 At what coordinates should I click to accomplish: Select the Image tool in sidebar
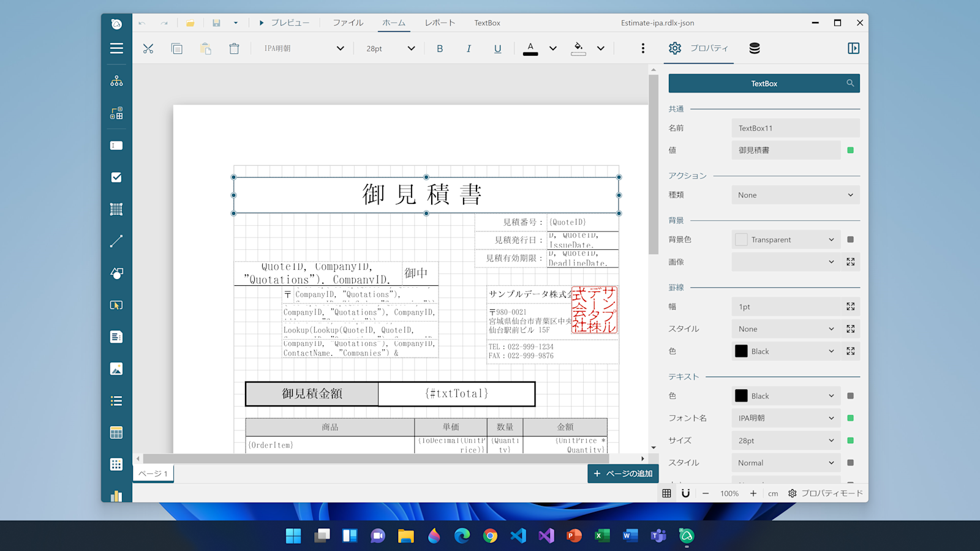(x=116, y=369)
